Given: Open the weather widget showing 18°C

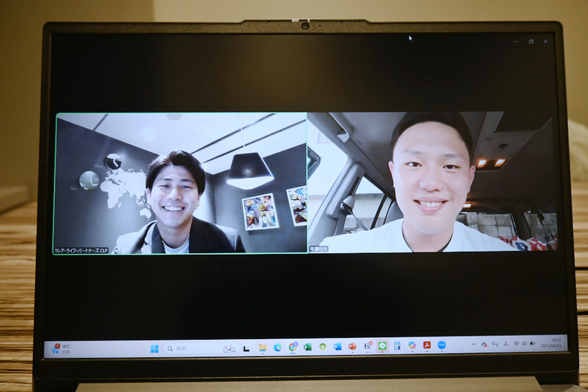Looking at the screenshot, I should (61, 349).
